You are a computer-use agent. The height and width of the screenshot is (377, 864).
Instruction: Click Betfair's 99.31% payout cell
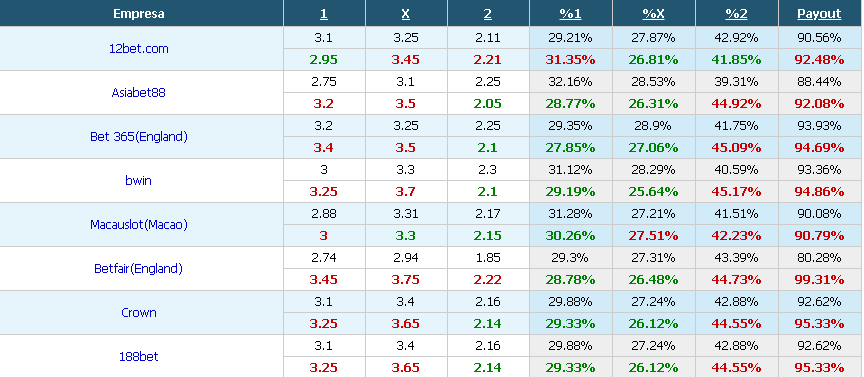pyautogui.click(x=819, y=279)
